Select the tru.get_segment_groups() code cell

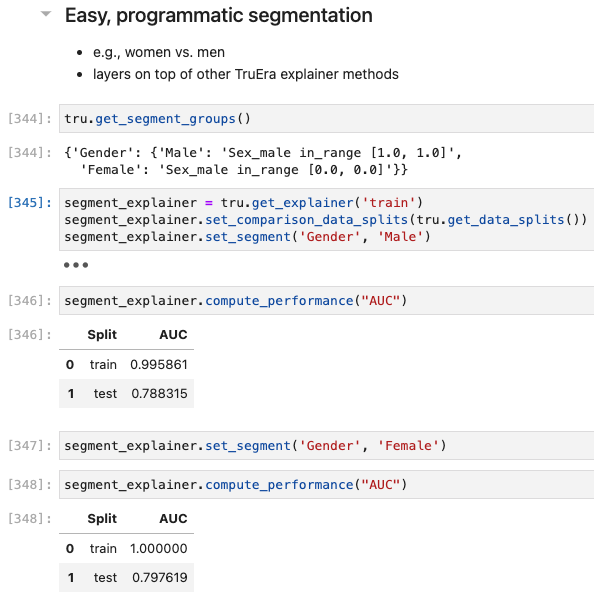(326, 119)
